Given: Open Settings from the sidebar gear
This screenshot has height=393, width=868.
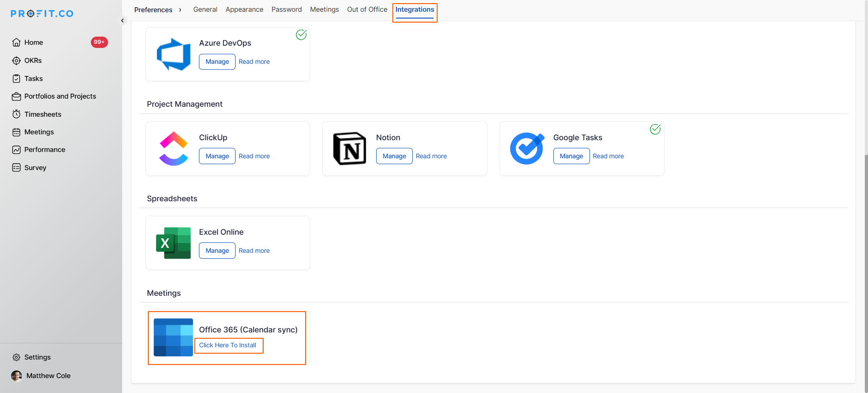Looking at the screenshot, I should pyautogui.click(x=17, y=357).
